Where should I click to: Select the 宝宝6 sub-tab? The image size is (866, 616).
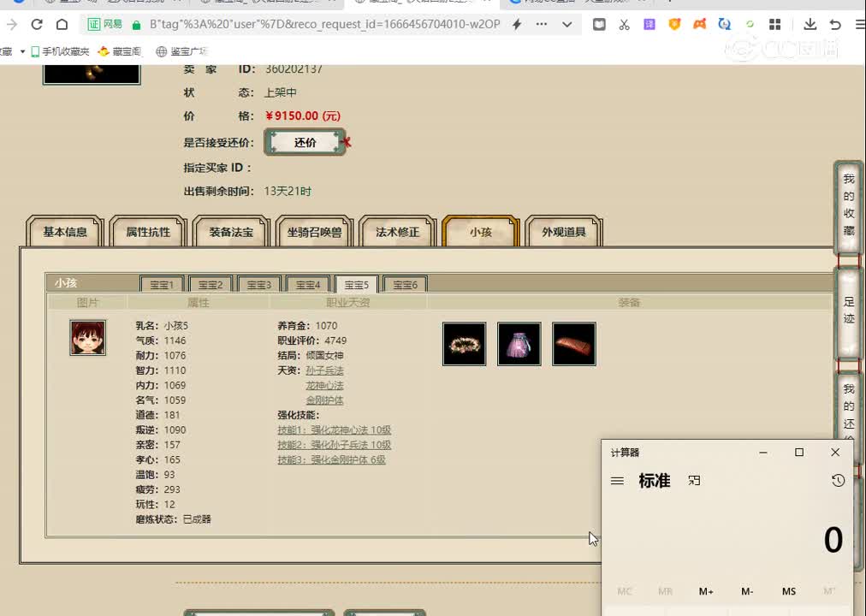point(406,284)
